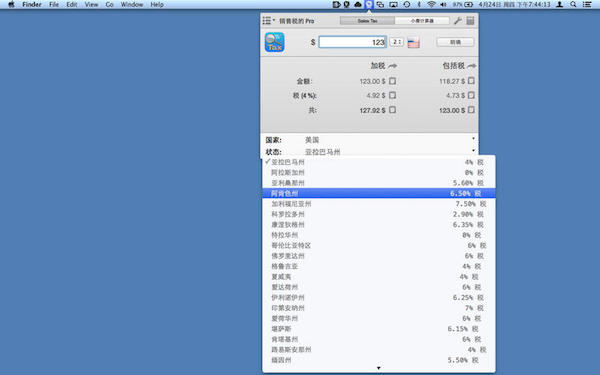This screenshot has width=600, height=375.
Task: Tick the checkbox beside 123.00 $ under 加税
Action: click(x=392, y=81)
